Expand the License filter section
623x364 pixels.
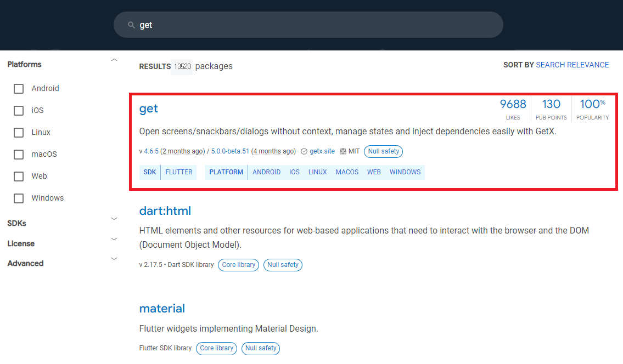(x=114, y=239)
